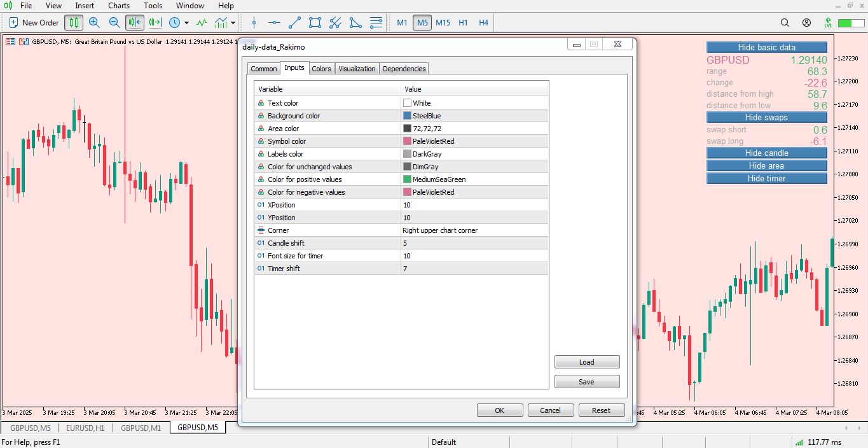
Task: Toggle the Hide swaps panel
Action: pyautogui.click(x=766, y=117)
